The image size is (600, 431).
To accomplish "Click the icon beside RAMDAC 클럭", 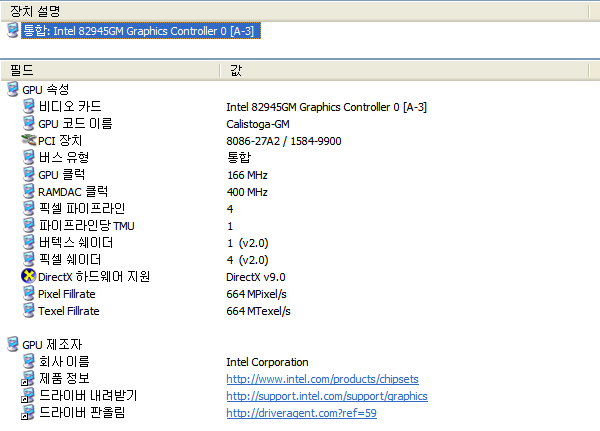I will 29,191.
